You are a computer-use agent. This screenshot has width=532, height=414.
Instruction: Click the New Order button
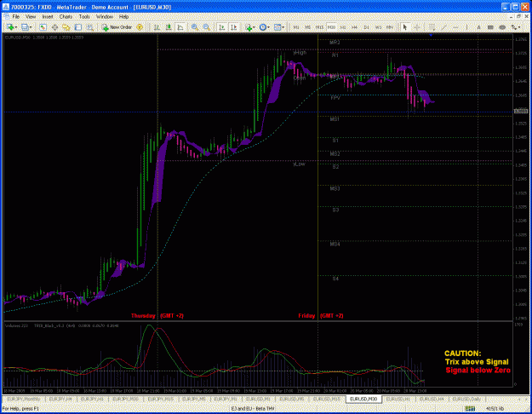[x=117, y=27]
